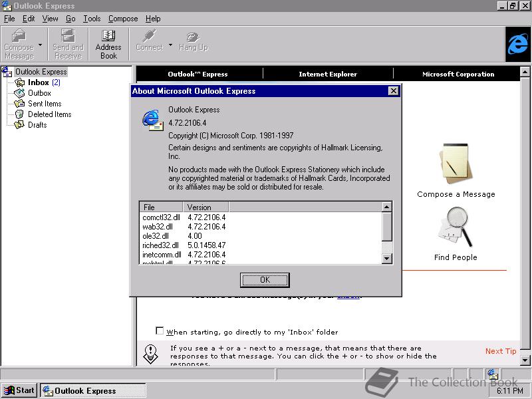Viewport: 532px width, 399px height.
Task: Open the Deleted Items folder
Action: pos(49,114)
